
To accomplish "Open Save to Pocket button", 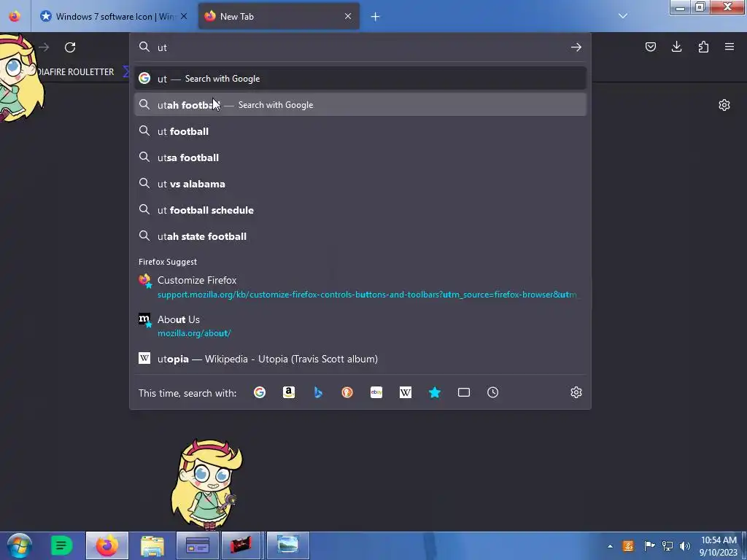I will click(650, 47).
